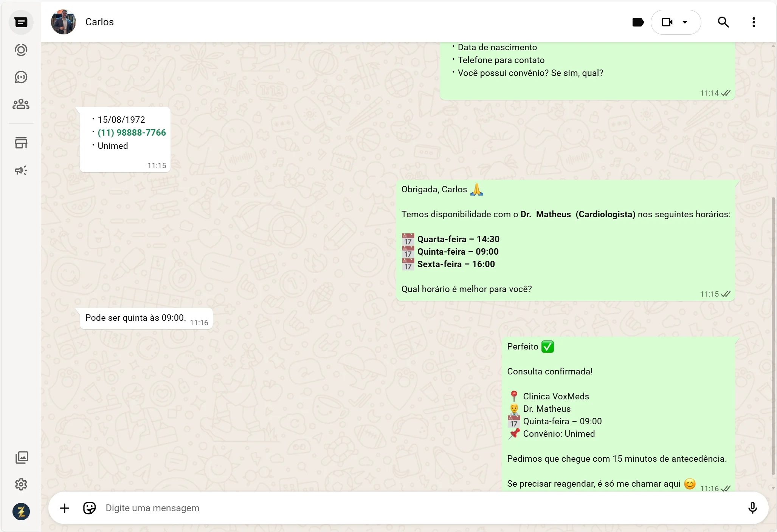Click the label tag icon in chat header
This screenshot has height=532, width=777.
638,22
